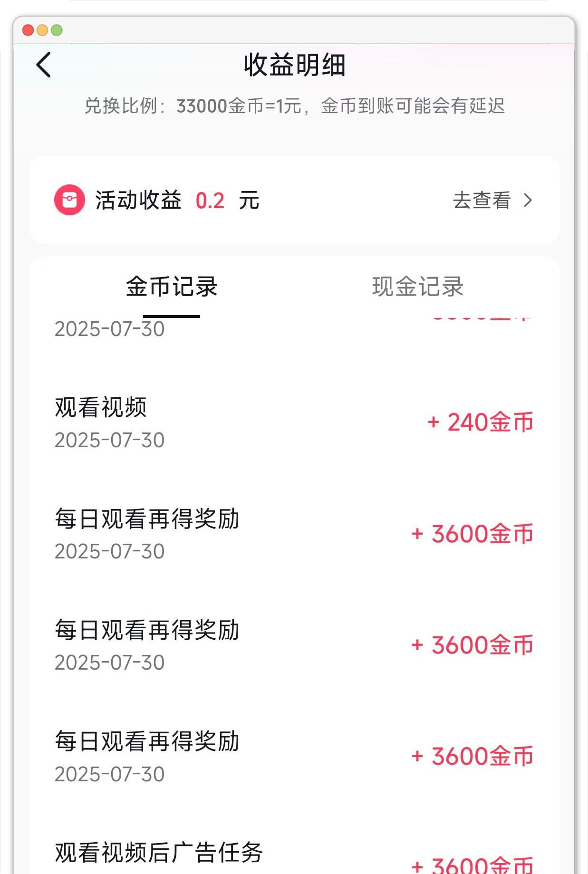This screenshot has height=874, width=588.
Task: Click the red envelope activity earnings icon
Action: (69, 200)
